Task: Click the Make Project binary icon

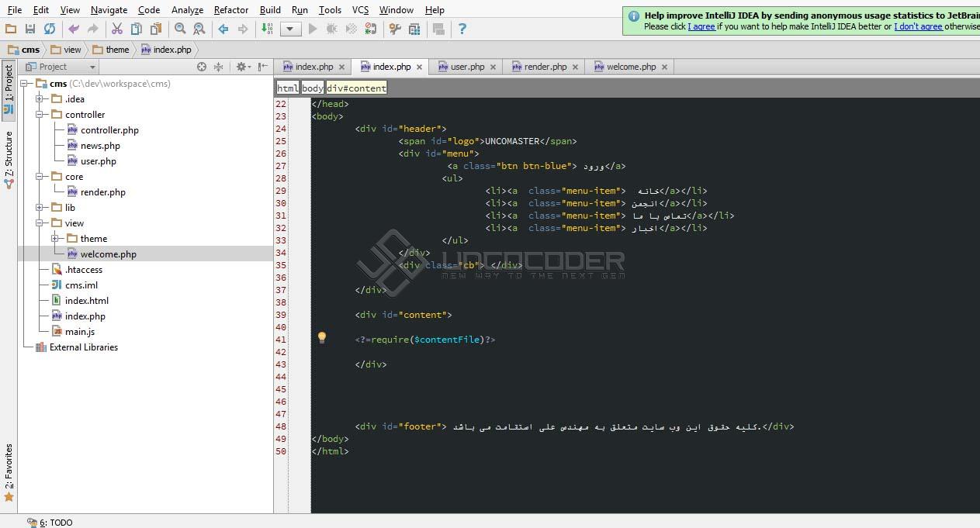Action: 267,29
